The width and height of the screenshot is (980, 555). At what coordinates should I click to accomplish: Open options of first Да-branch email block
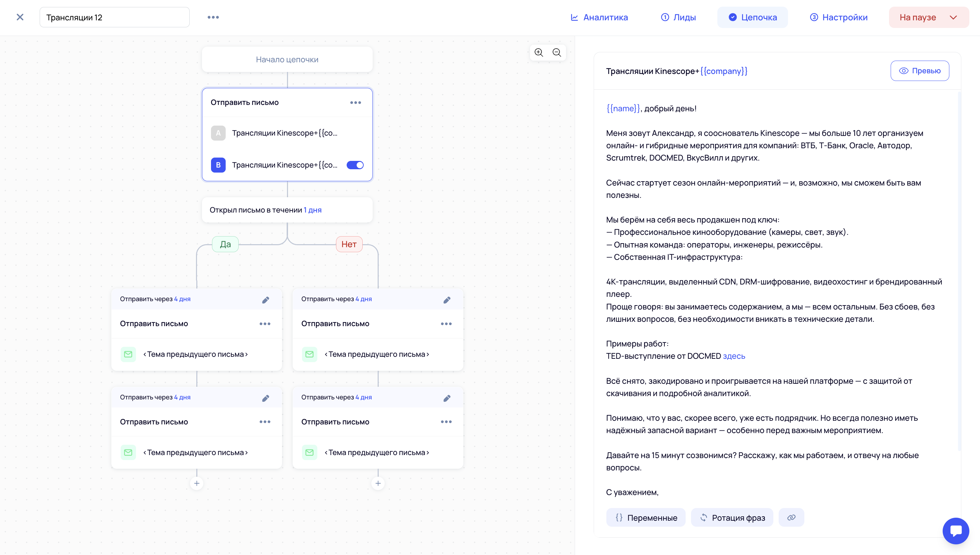pos(265,324)
